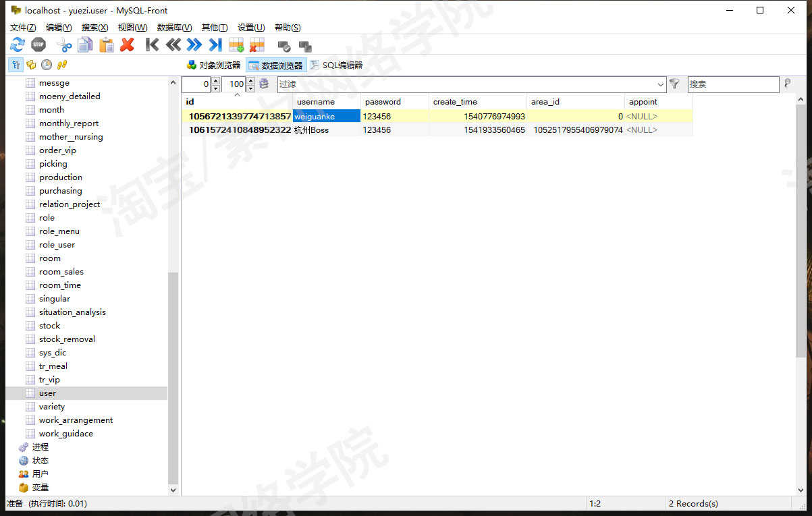Open the 用户 node
The image size is (812, 516).
pos(40,474)
